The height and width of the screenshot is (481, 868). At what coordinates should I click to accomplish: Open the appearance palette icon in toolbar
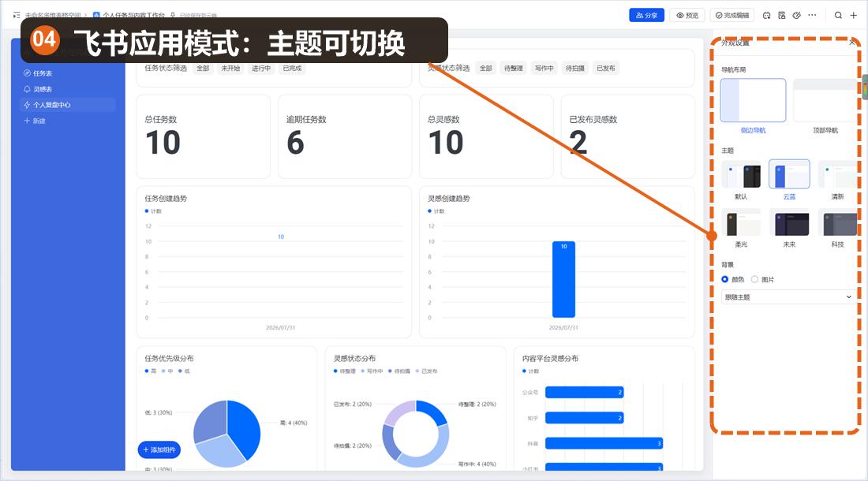click(x=797, y=16)
